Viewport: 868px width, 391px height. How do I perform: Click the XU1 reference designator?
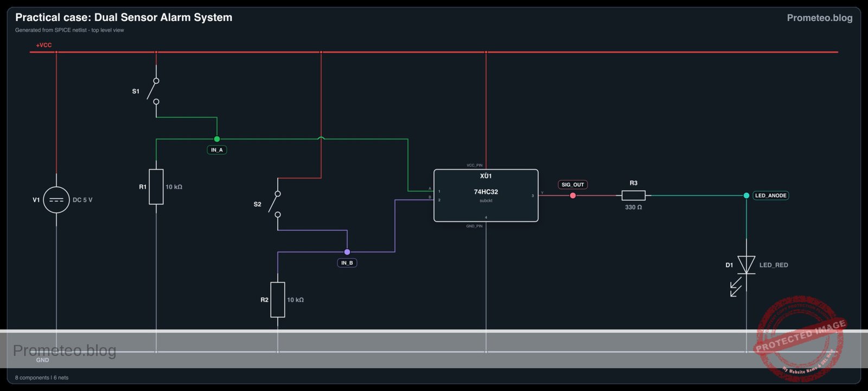[x=486, y=176]
